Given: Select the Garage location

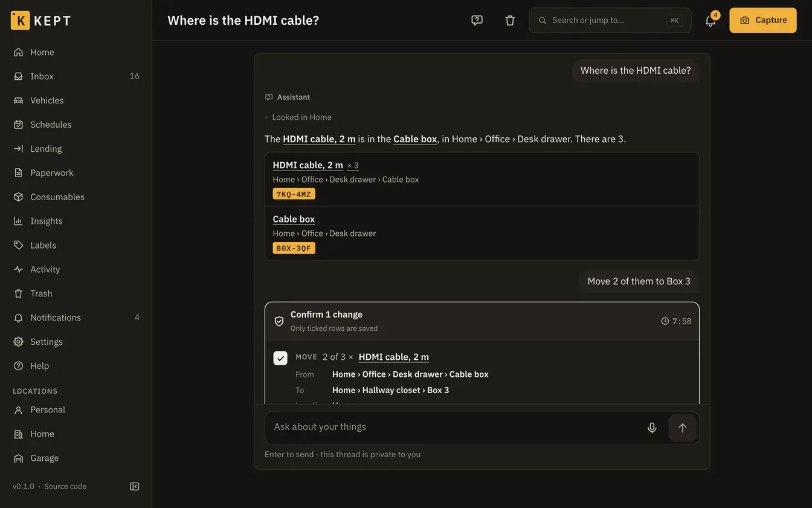Looking at the screenshot, I should [76, 458].
